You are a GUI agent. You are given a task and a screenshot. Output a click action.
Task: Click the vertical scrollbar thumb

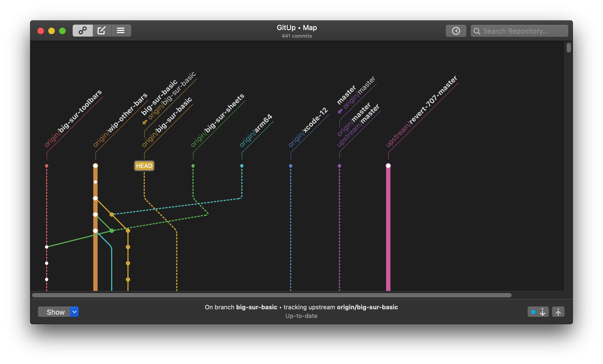(569, 48)
